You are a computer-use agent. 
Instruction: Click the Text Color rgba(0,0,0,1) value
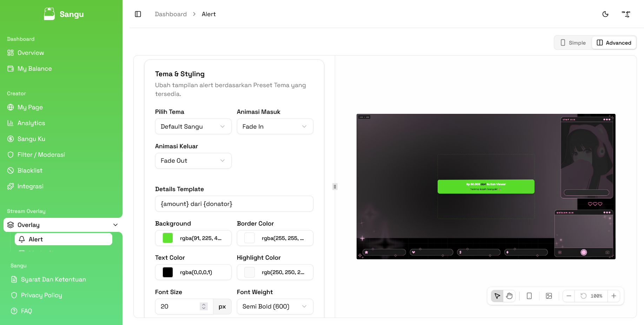point(196,272)
